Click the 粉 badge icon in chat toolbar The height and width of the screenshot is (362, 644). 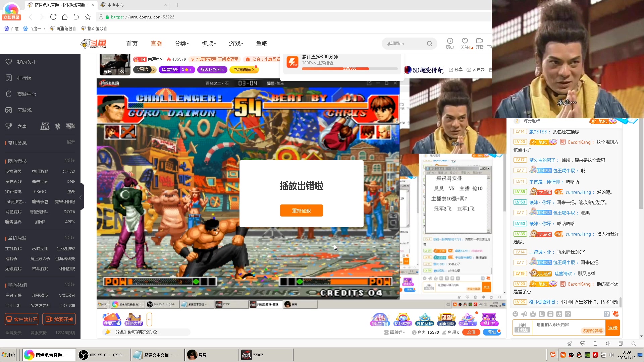click(x=542, y=314)
